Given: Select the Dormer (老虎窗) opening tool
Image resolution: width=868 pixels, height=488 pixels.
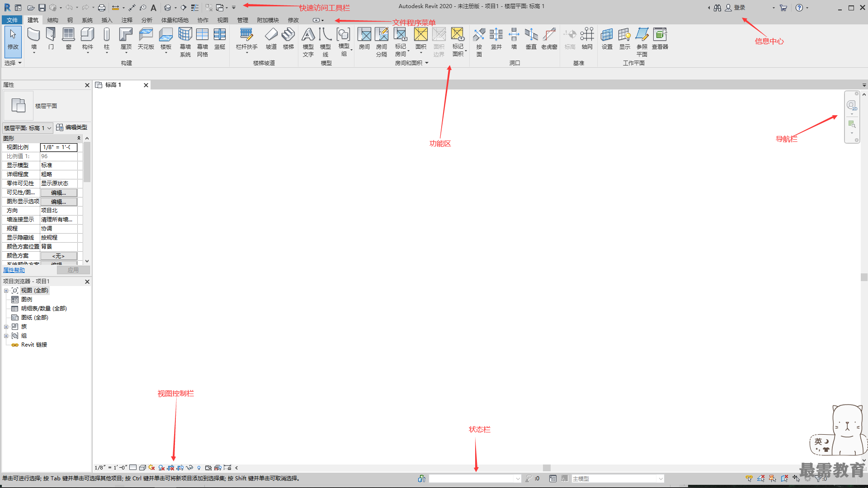Looking at the screenshot, I should (549, 38).
